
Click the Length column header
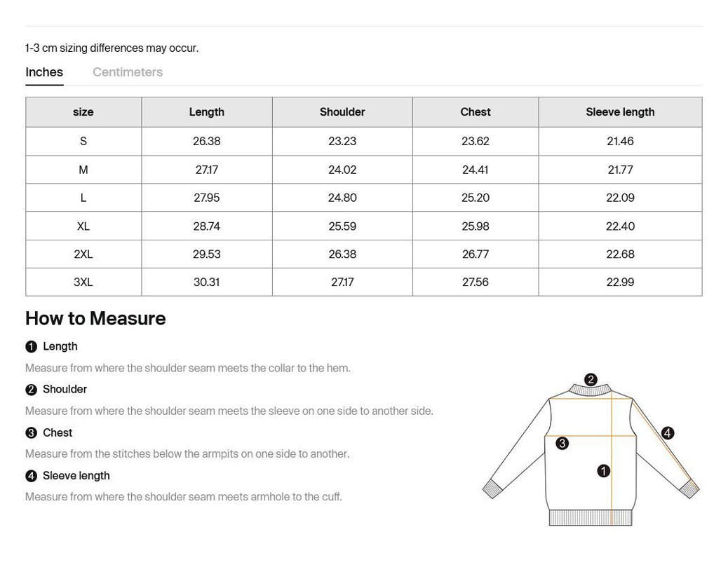(207, 112)
